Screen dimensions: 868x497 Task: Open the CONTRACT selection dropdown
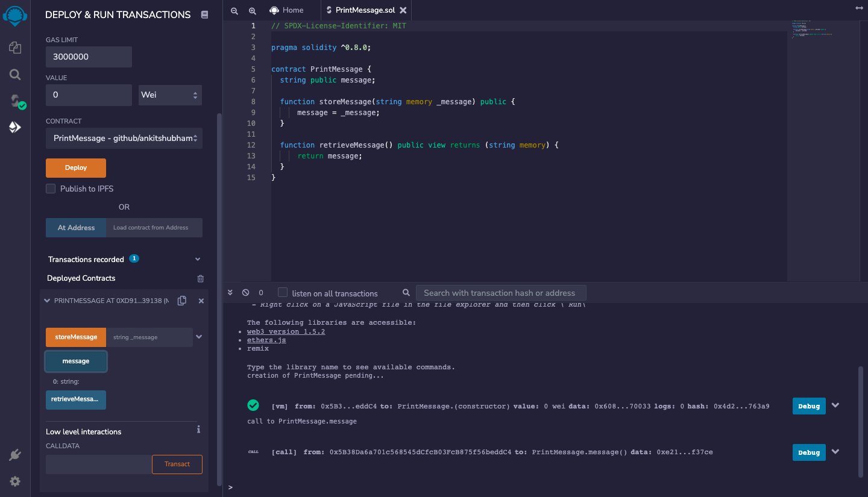124,138
